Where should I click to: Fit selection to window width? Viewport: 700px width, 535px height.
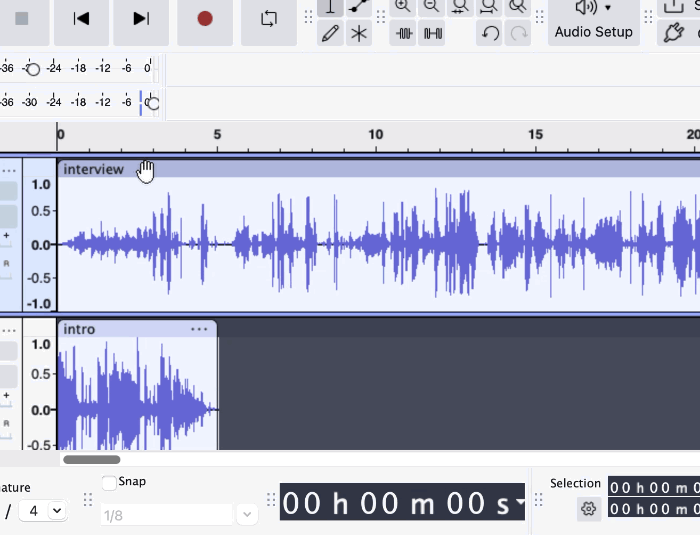(460, 7)
